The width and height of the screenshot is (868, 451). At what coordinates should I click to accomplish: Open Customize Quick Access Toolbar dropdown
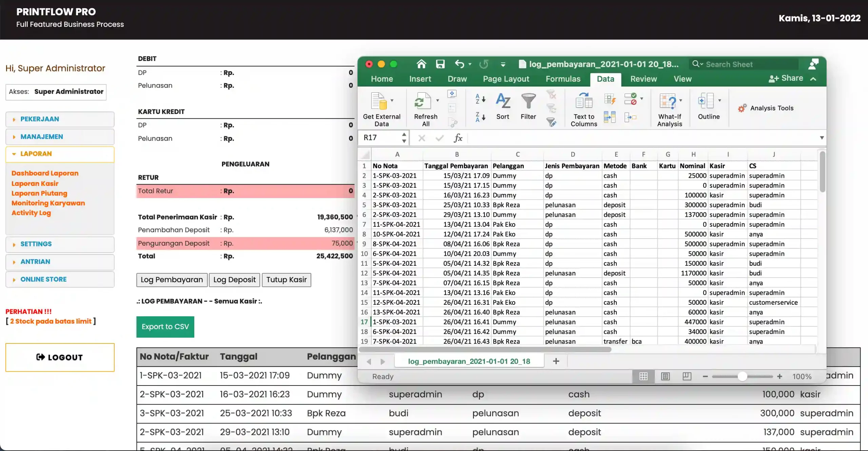(503, 64)
